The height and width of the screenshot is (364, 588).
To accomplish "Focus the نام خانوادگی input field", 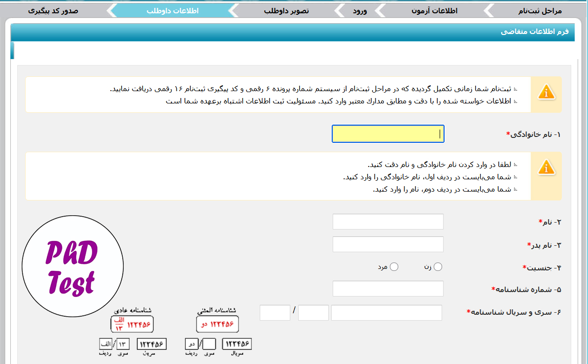I will pyautogui.click(x=388, y=134).
